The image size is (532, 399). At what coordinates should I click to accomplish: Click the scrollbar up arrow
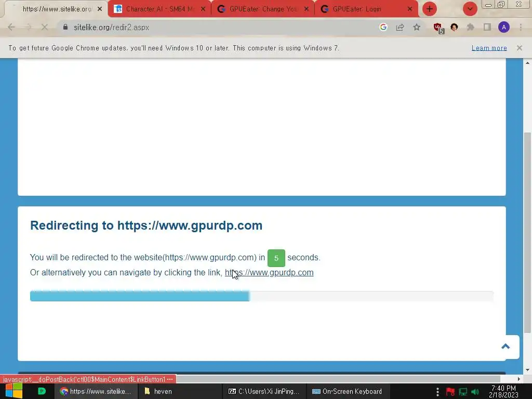tap(527, 63)
